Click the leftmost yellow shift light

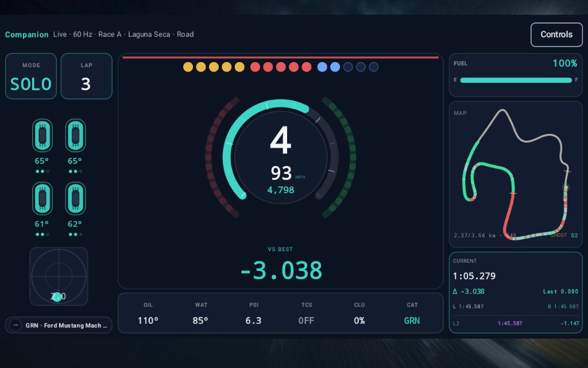point(188,67)
